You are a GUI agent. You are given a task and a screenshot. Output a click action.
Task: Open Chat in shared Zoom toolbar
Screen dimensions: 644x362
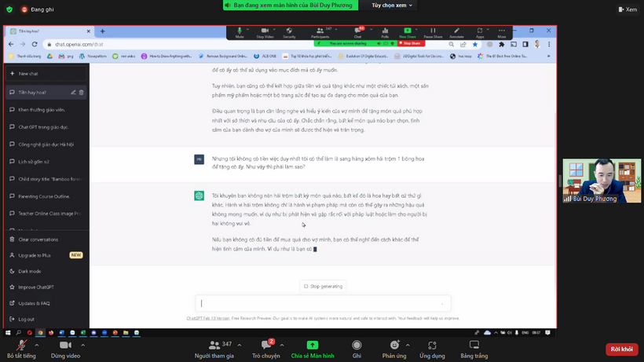pos(357,33)
